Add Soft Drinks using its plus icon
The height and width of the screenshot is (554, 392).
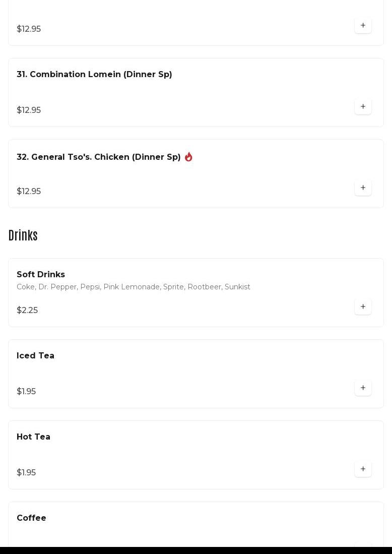363,306
